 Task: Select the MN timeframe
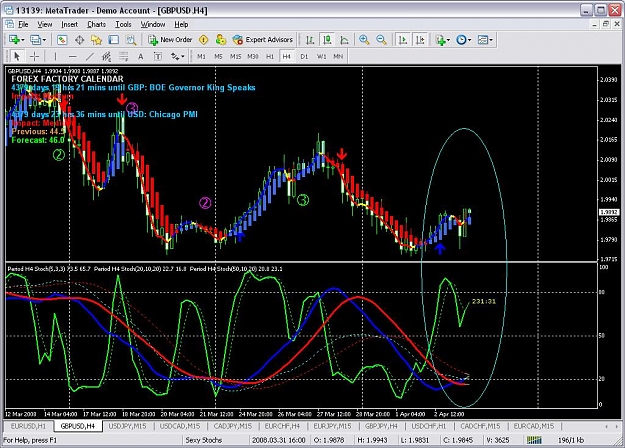(x=338, y=57)
